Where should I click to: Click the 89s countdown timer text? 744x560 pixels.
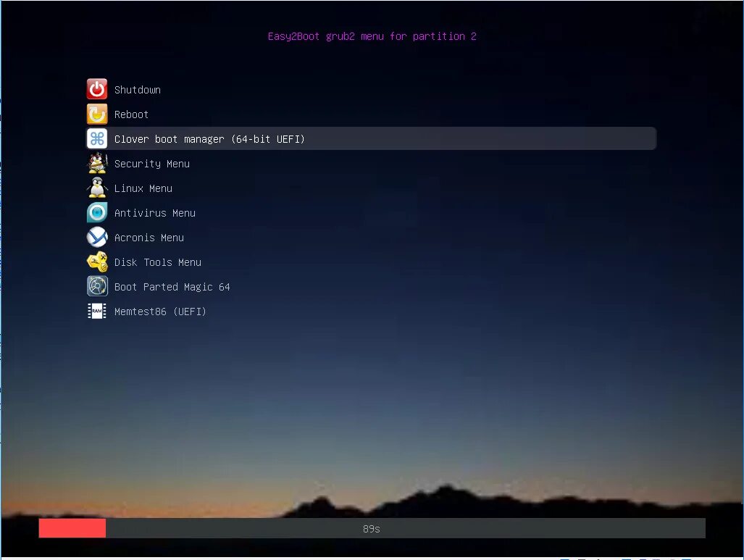click(x=372, y=529)
